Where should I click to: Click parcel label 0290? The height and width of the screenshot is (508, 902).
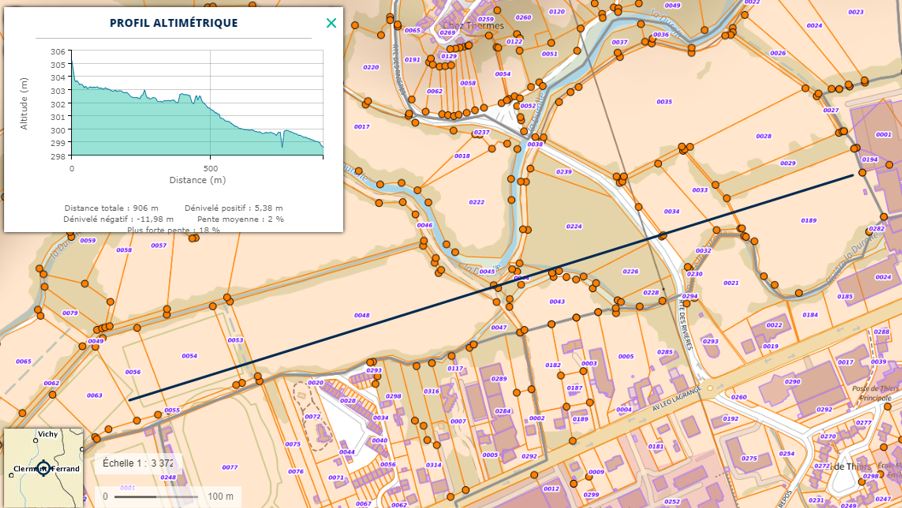tap(792, 382)
